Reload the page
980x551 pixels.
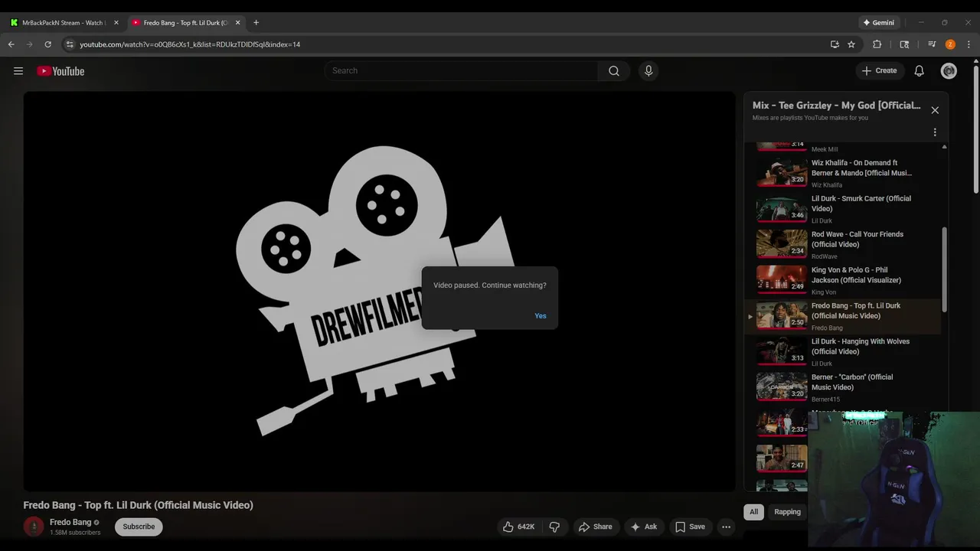pos(47,44)
